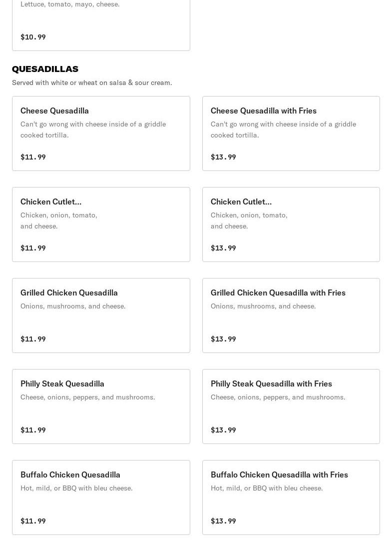392x545 pixels.
Task: Click the $13.99 price of Buffalo Chicken with Fries
Action: pyautogui.click(x=223, y=521)
